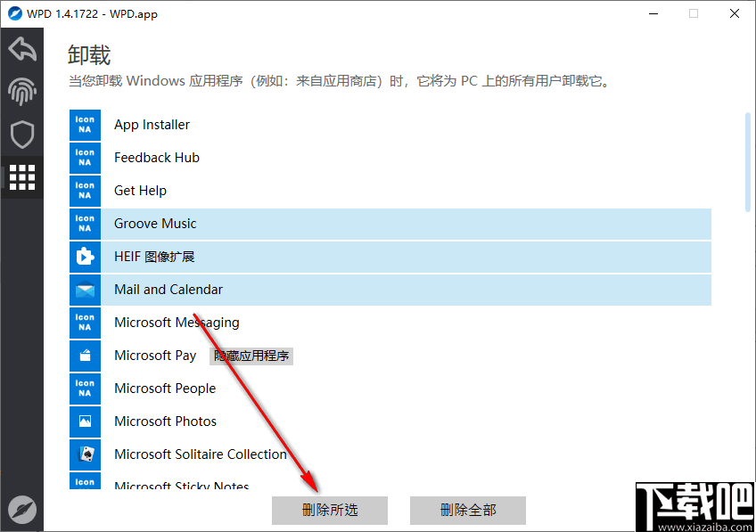Click the Get Help icon tile
Viewport: 756px width, 532px height.
point(85,191)
